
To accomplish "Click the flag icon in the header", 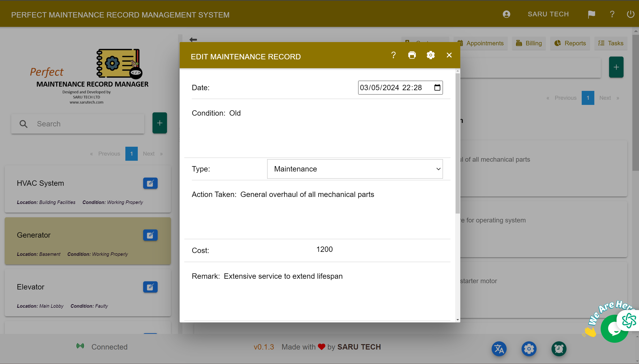I will 592,14.
